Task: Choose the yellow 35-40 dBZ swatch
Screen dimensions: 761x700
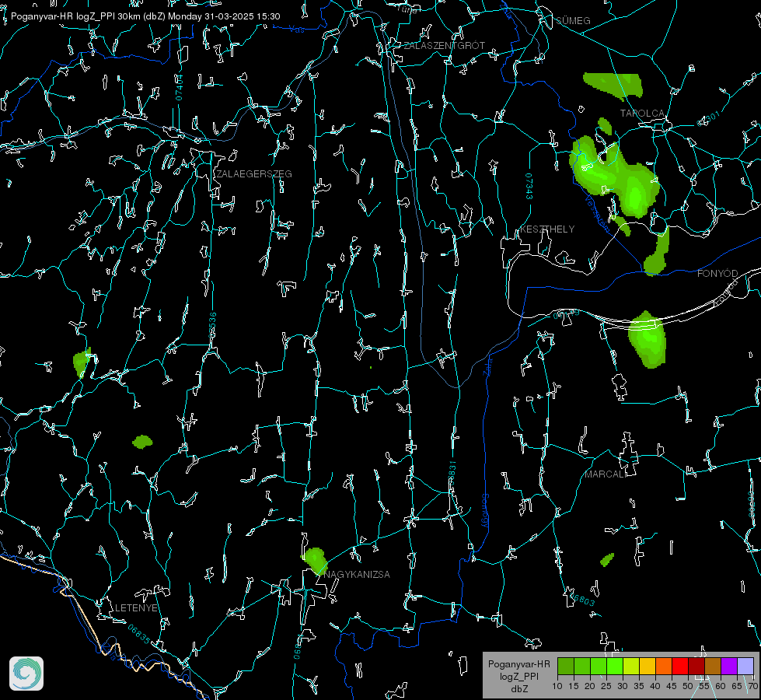Action: 648,666
